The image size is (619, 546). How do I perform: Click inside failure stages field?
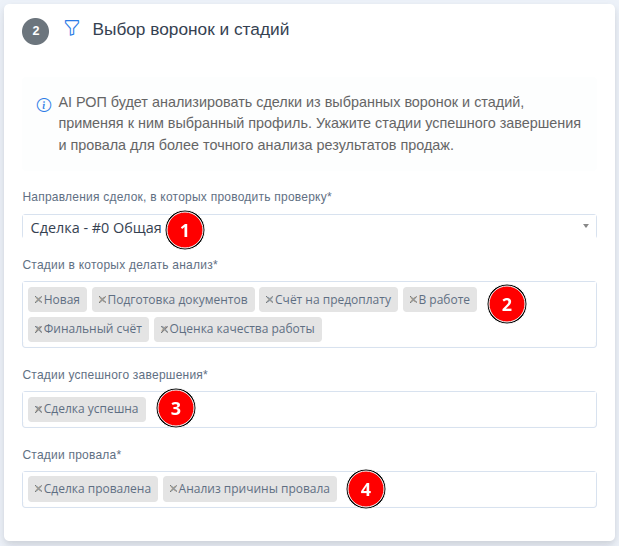[x=480, y=489]
